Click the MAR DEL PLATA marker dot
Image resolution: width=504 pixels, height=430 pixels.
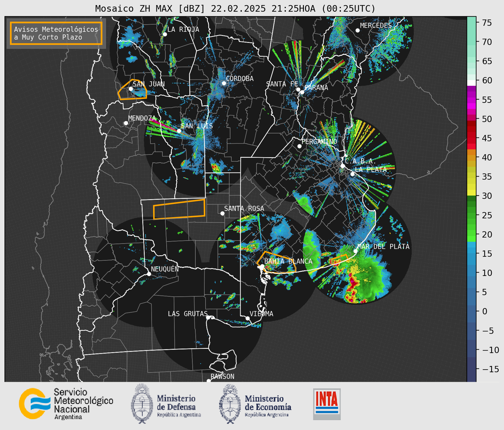tap(356, 251)
